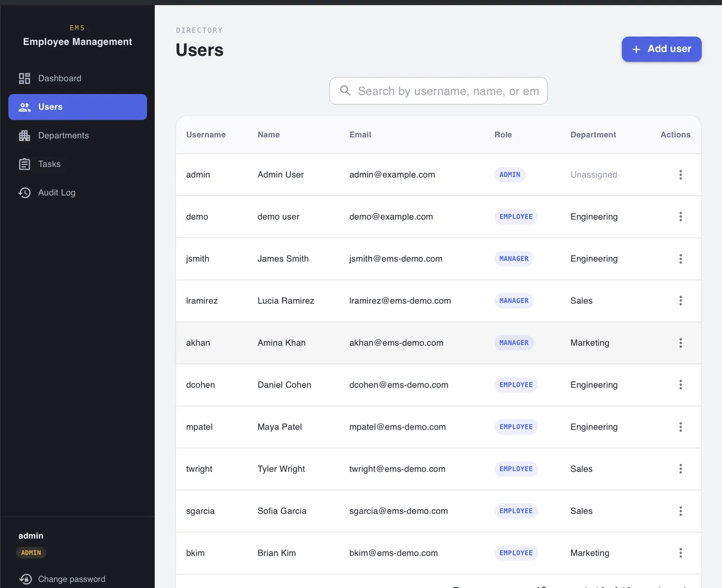Click the Name column header

coord(269,135)
